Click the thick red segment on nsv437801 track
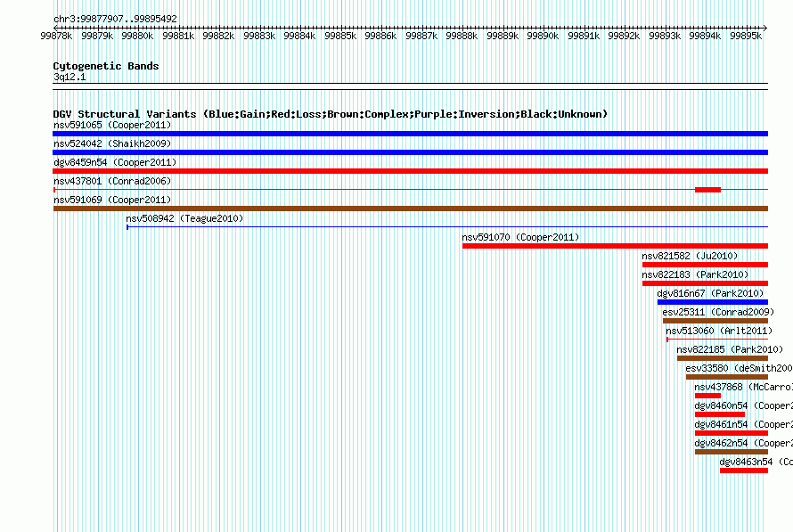Viewport: 793px width, 532px height. click(707, 190)
